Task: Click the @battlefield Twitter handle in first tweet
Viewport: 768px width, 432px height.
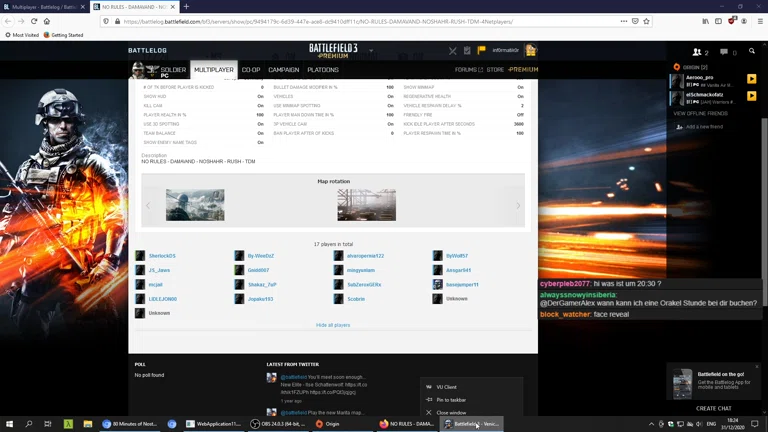Action: tap(293, 377)
